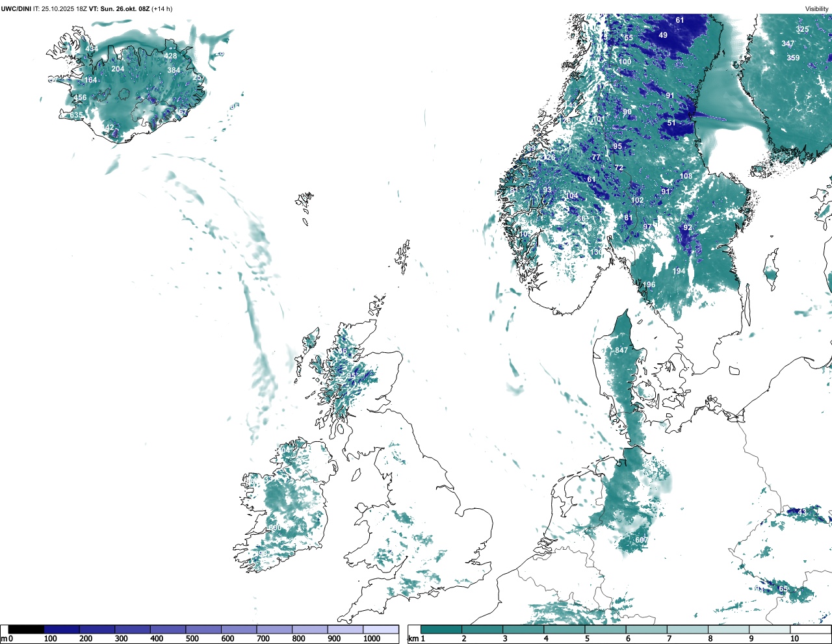The width and height of the screenshot is (832, 644).
Task: Click the dark navy 100–200 m legend swatch
Action: point(62,629)
